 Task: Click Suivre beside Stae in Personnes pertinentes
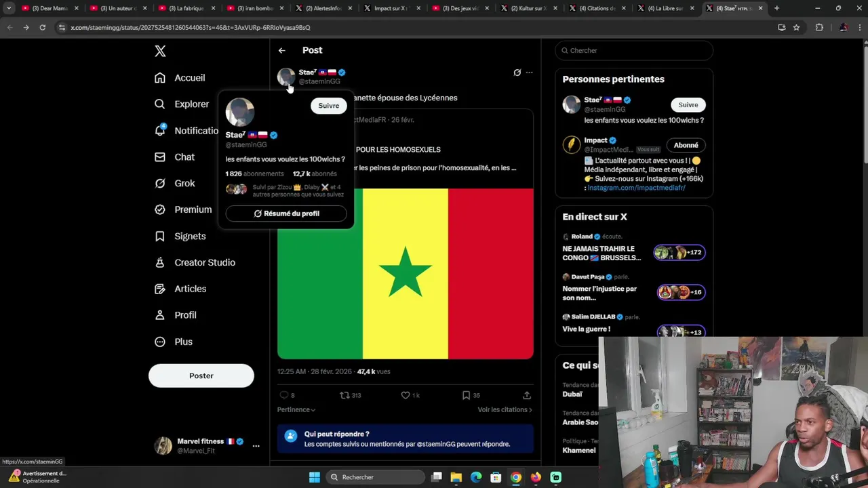pyautogui.click(x=688, y=105)
